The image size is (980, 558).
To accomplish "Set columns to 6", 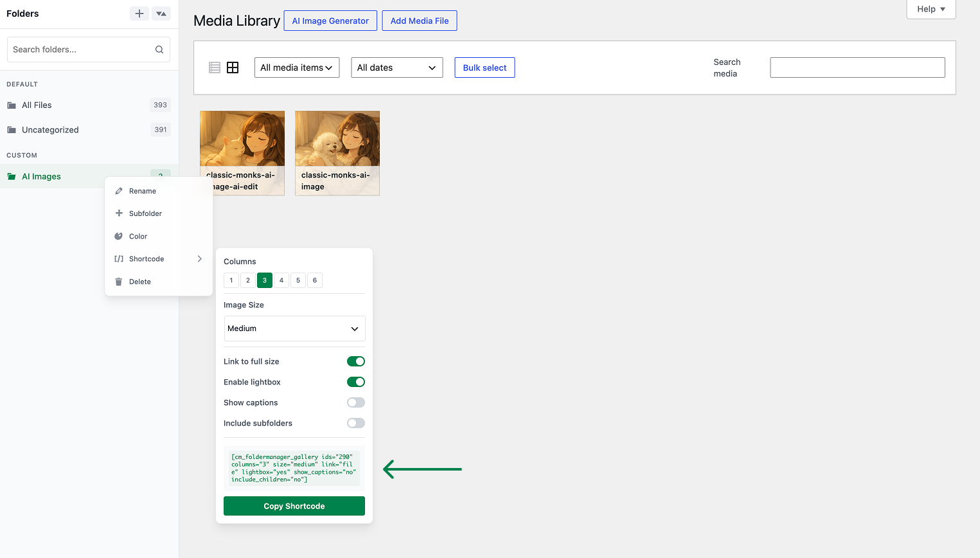I will 315,280.
